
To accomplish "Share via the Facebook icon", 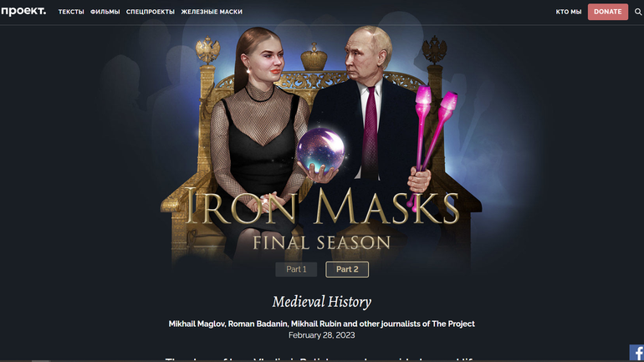I will 636,353.
